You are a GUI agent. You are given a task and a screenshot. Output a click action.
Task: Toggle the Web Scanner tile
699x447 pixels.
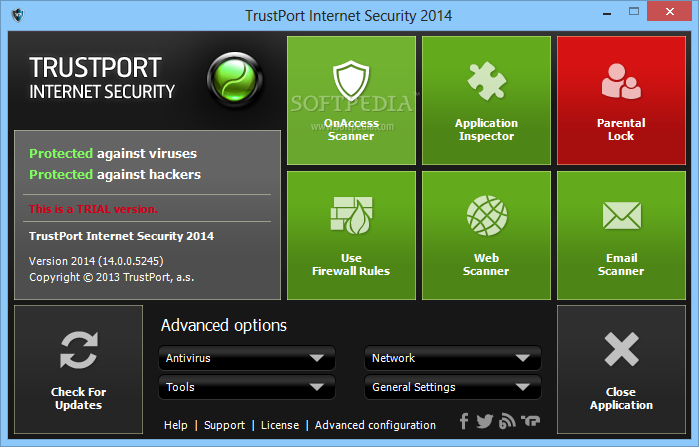486,235
